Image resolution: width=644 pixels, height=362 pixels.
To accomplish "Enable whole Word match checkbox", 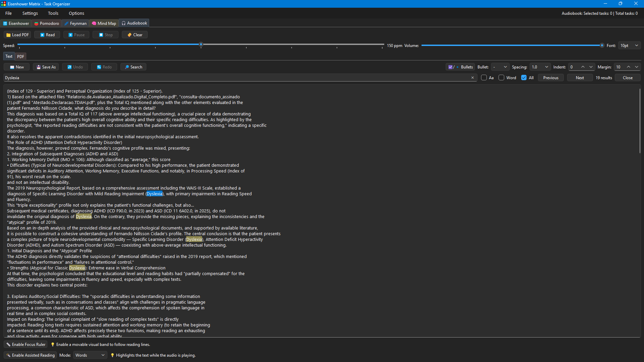I will [x=501, y=78].
